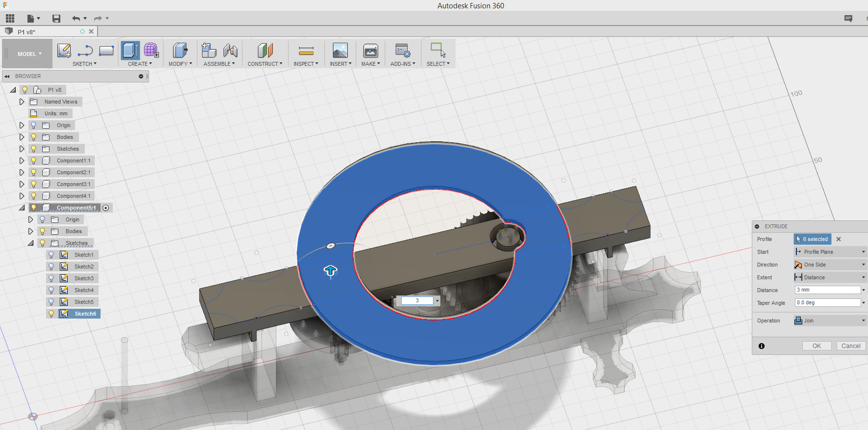Viewport: 868px width, 430px height.
Task: Click OK in Extrude dialog
Action: click(x=817, y=346)
